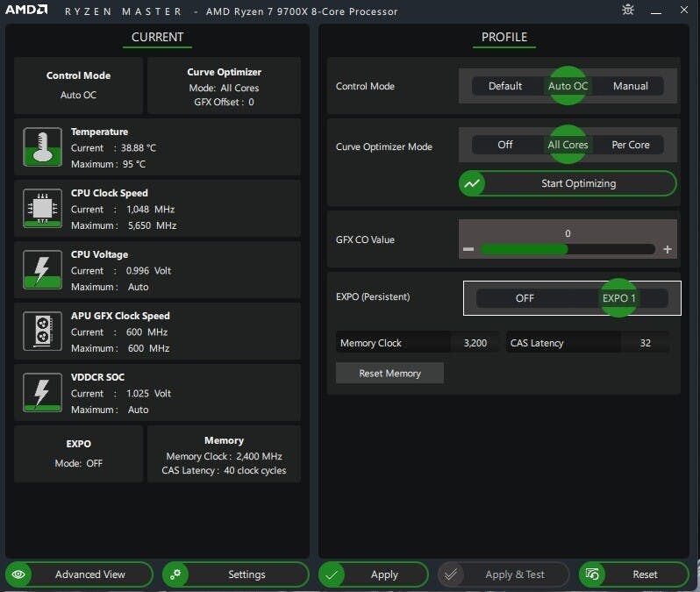700x592 pixels.
Task: Click the Temperature current 38.88 °C value
Action: point(139,147)
